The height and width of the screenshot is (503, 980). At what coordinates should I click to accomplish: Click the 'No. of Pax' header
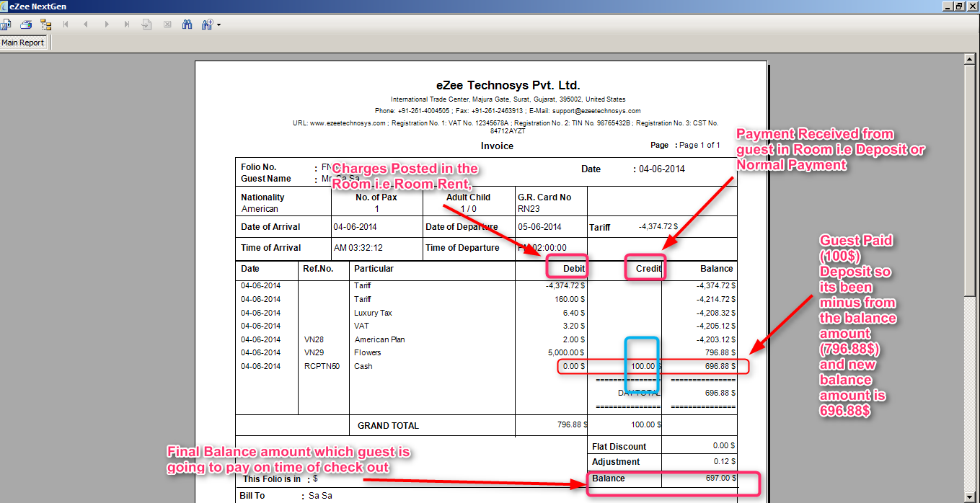pos(376,197)
